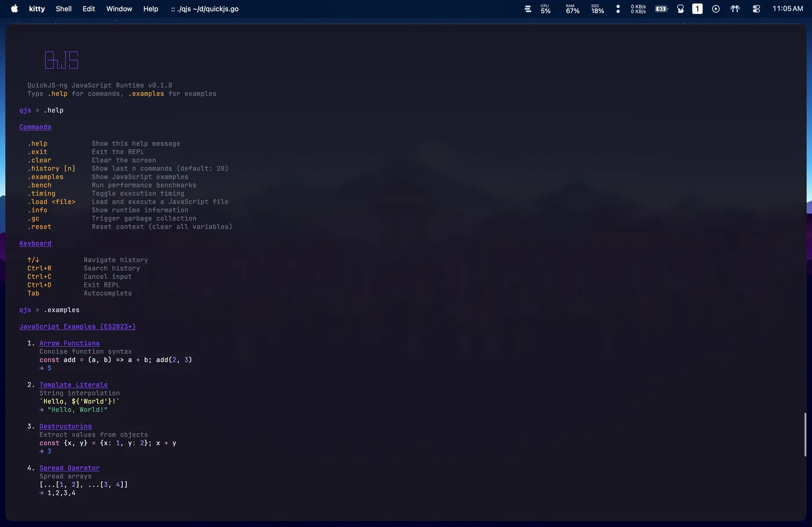Viewport: 812px width, 527px height.
Task: Open the CPU 5% usage monitor
Action: (545, 9)
